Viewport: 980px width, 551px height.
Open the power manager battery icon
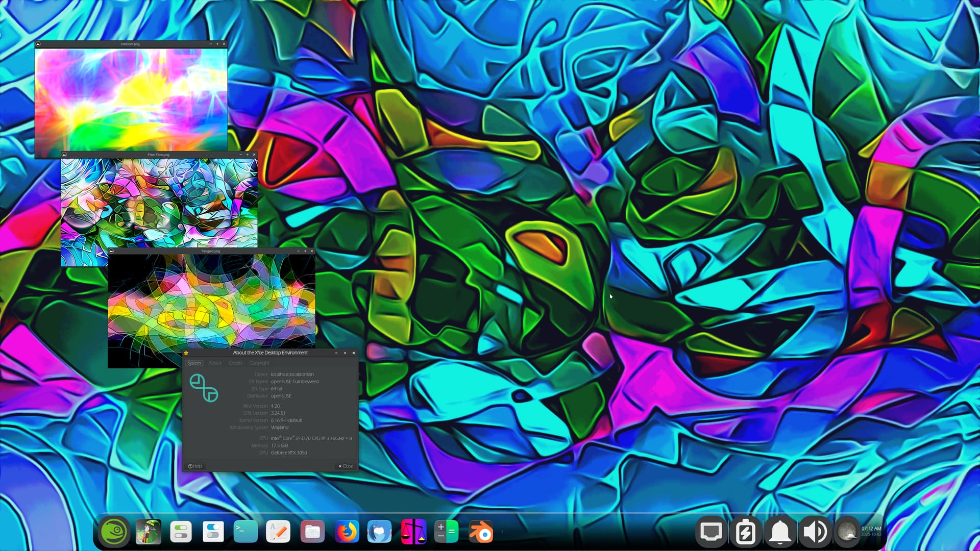tap(745, 532)
